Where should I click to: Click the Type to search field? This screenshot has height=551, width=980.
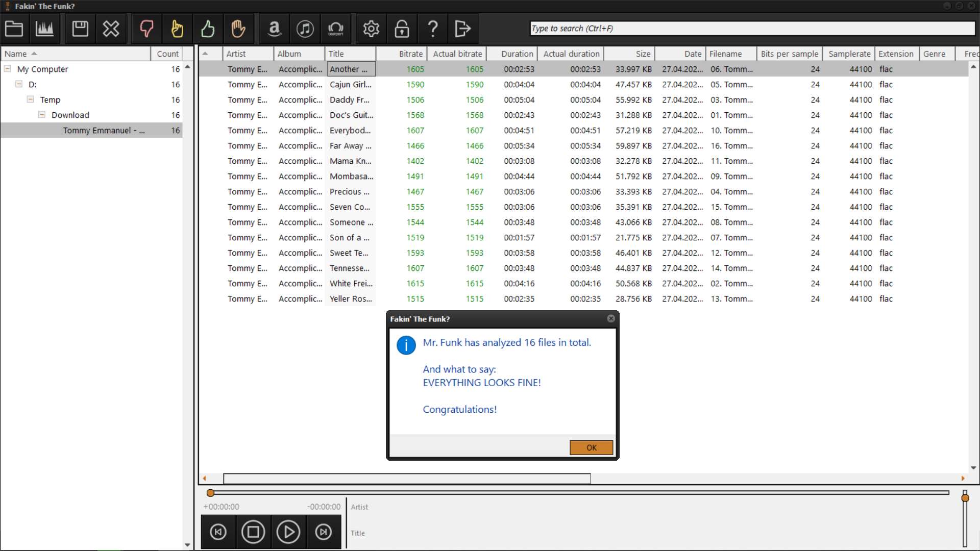(752, 29)
